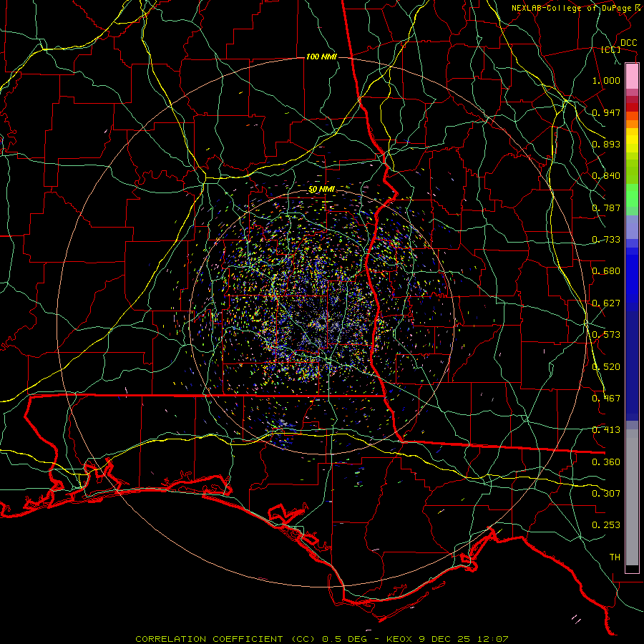
Task: Click the 0.307 scale value
Action: pos(606,494)
